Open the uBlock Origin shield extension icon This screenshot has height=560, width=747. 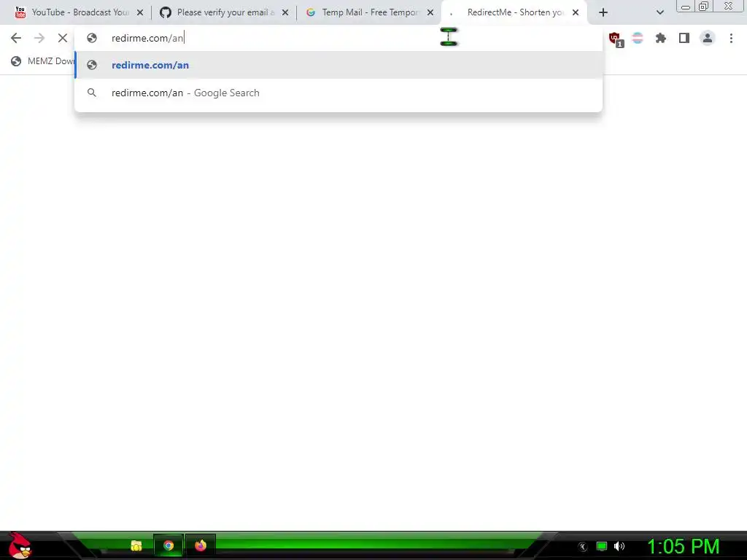[x=615, y=39]
